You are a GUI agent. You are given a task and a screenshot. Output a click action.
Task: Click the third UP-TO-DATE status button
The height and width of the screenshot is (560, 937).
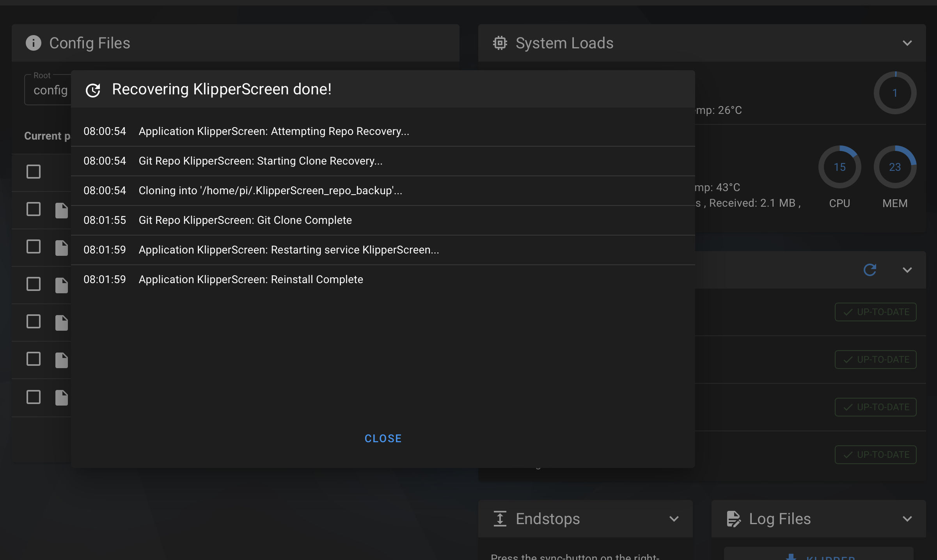pos(875,407)
